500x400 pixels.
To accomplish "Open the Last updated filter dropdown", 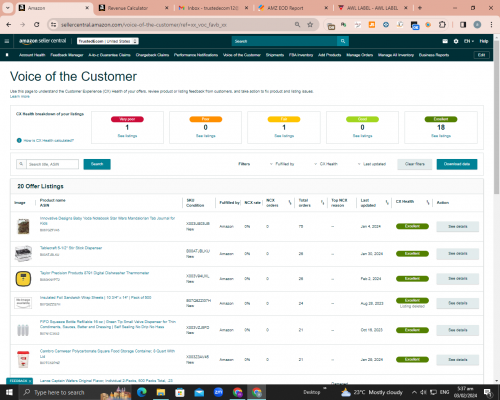I will (372, 164).
